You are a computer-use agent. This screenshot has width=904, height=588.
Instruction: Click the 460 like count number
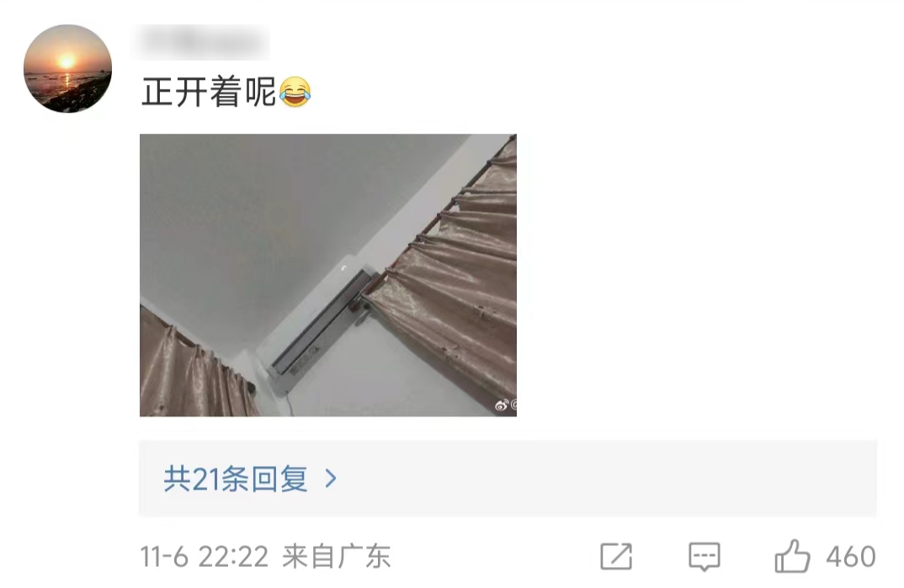[x=851, y=557]
